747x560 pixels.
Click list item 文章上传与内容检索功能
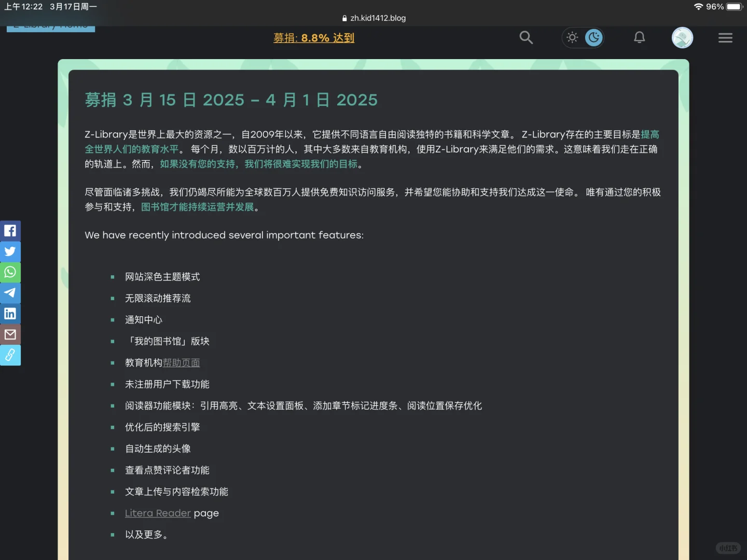click(x=176, y=492)
